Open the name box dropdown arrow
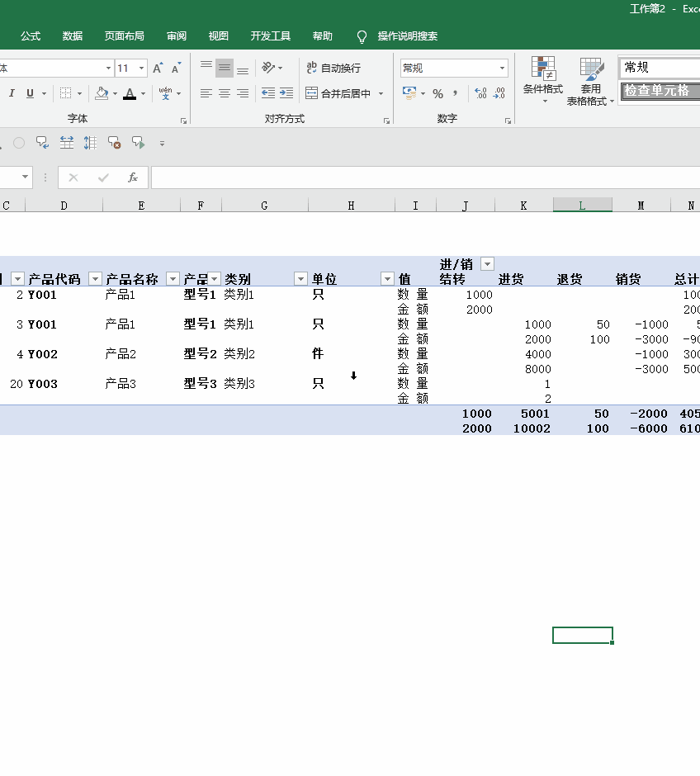The width and height of the screenshot is (700, 776). [25, 177]
